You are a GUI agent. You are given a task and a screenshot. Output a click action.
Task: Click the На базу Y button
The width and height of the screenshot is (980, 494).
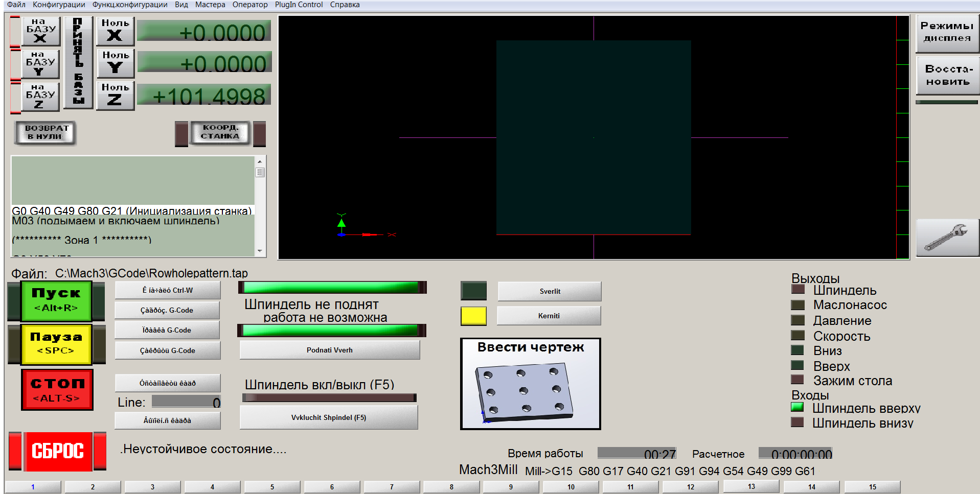(x=40, y=64)
